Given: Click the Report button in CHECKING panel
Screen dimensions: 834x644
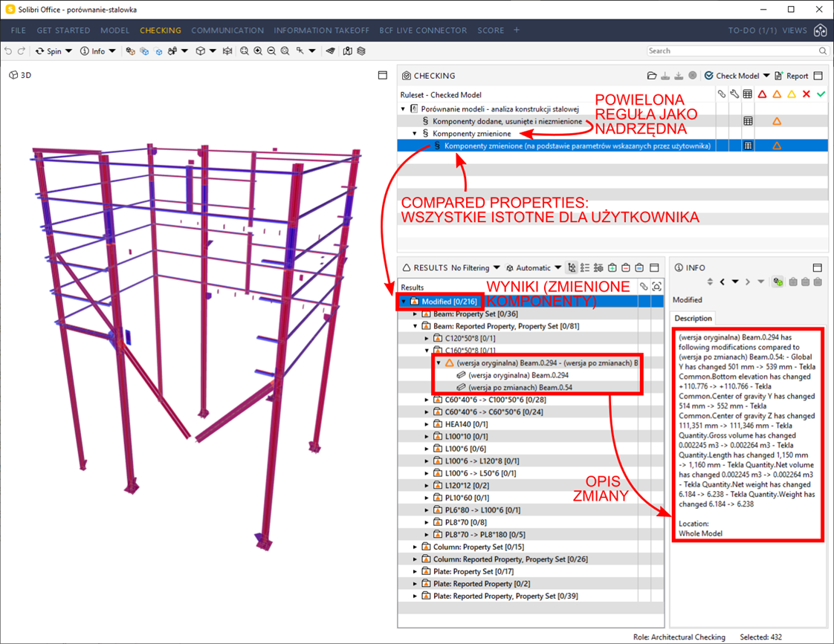Looking at the screenshot, I should (792, 76).
